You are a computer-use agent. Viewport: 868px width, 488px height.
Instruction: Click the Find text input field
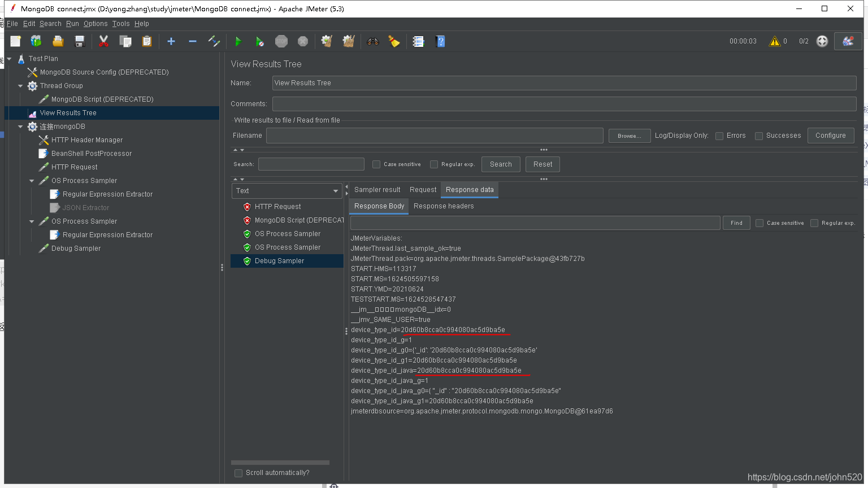(x=535, y=223)
